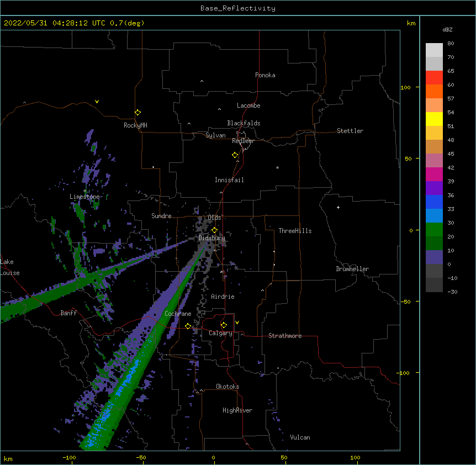Select the dark orange 57-60 dBZ legend swatch
This screenshot has width=476, height=465.
(x=434, y=92)
